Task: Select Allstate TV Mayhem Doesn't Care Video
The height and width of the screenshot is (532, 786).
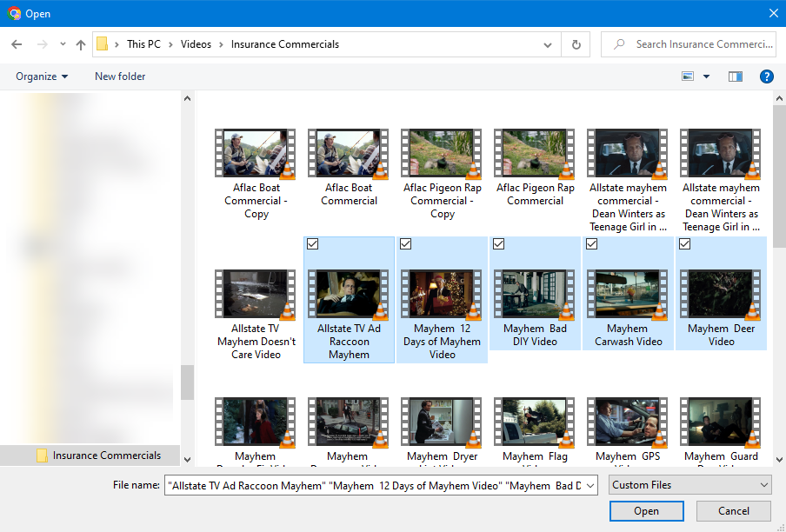Action: click(x=256, y=315)
